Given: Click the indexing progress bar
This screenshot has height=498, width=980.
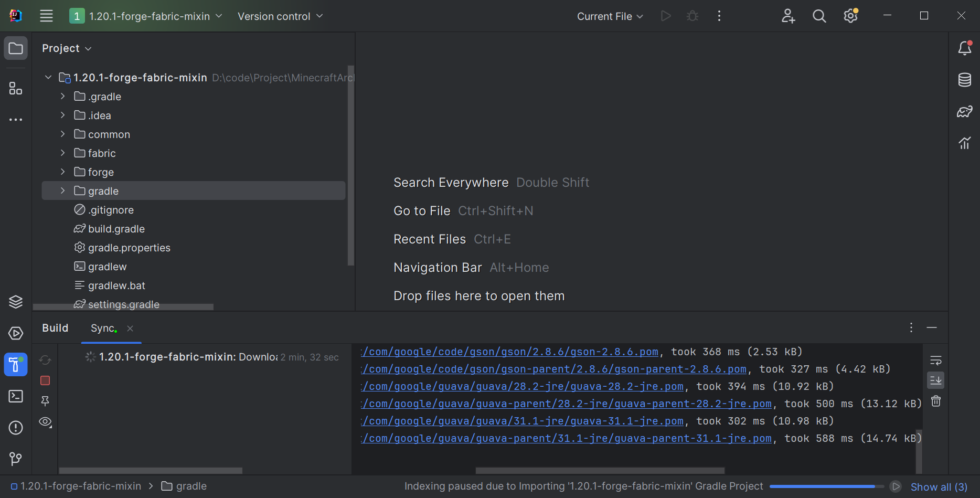Looking at the screenshot, I should point(826,486).
